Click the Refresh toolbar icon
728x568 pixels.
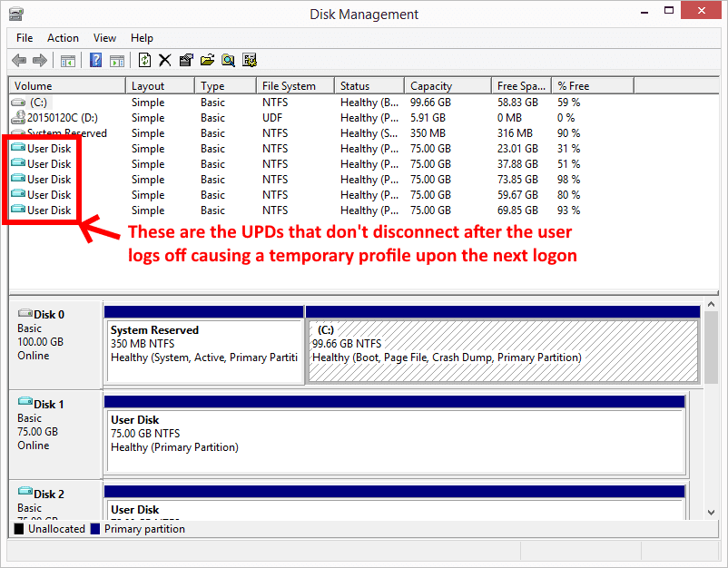point(144,60)
